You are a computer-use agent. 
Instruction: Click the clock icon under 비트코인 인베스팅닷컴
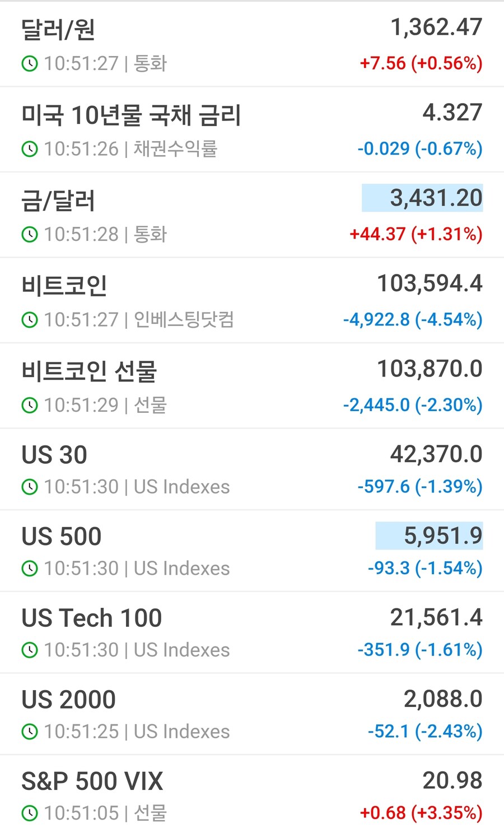pyautogui.click(x=29, y=320)
